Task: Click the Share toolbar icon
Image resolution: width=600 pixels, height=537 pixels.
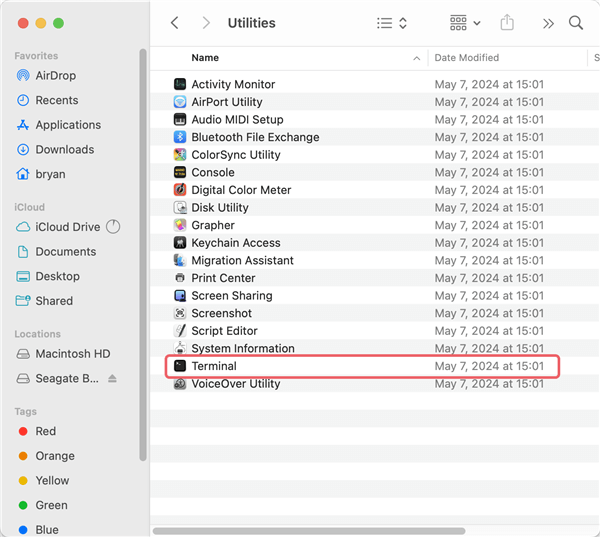Action: click(x=507, y=22)
